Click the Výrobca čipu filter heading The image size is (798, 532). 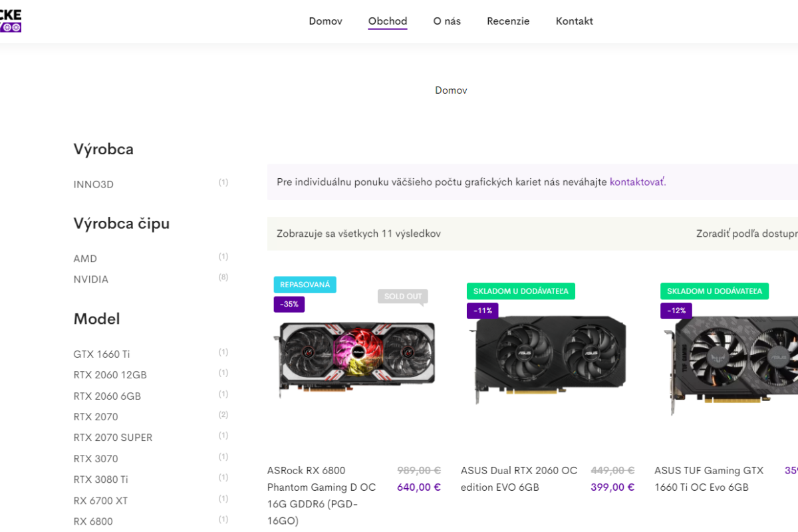pyautogui.click(x=122, y=223)
